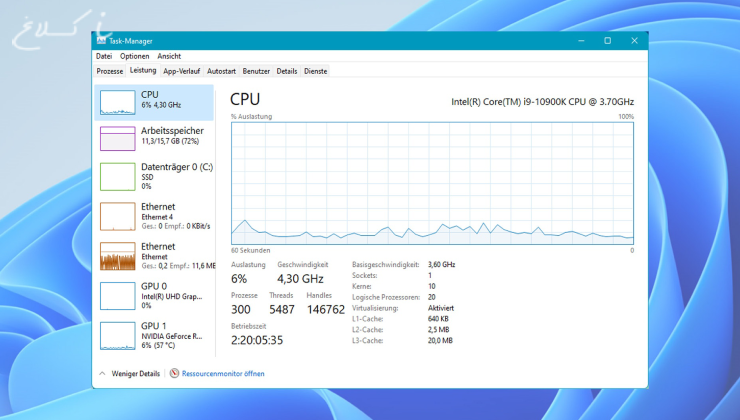
Task: Click the Virtualisierung Aktiviert value
Action: (441, 308)
